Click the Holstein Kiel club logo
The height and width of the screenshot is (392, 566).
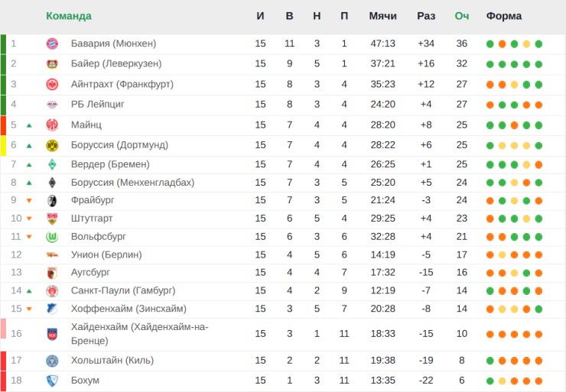pos(52,361)
